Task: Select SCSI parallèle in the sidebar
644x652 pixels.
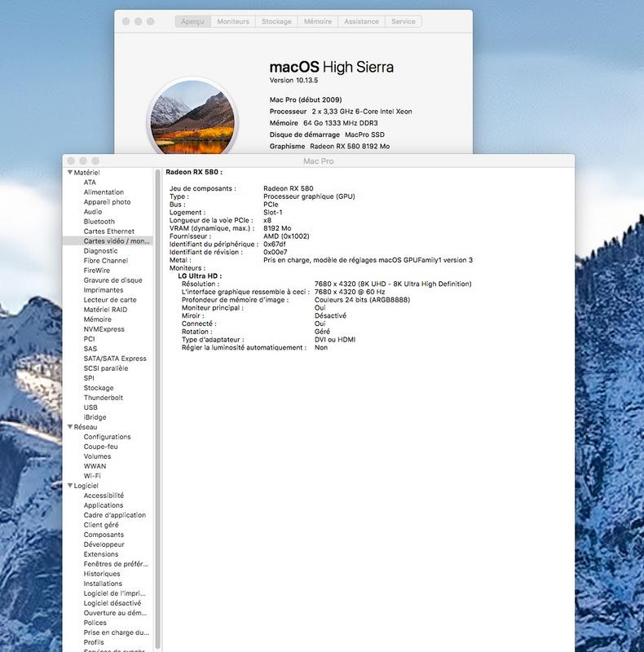Action: coord(106,368)
